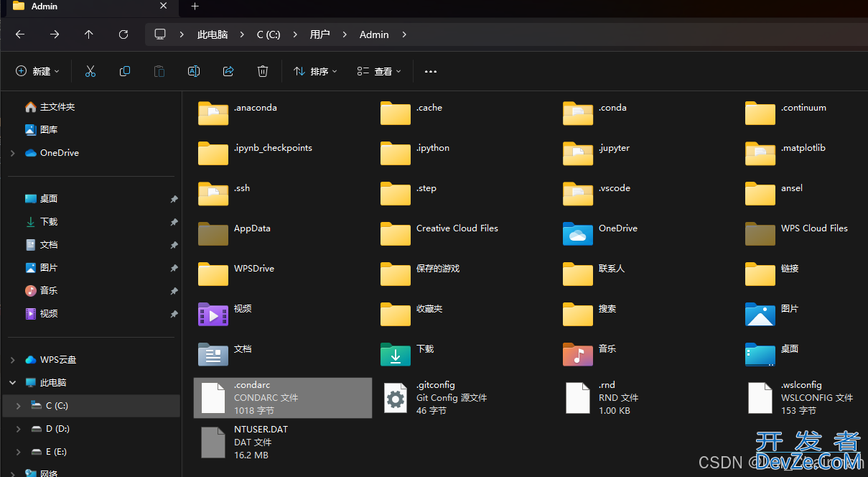The width and height of the screenshot is (868, 477).
Task: Click 此电脑 in the address bar
Action: [x=213, y=34]
